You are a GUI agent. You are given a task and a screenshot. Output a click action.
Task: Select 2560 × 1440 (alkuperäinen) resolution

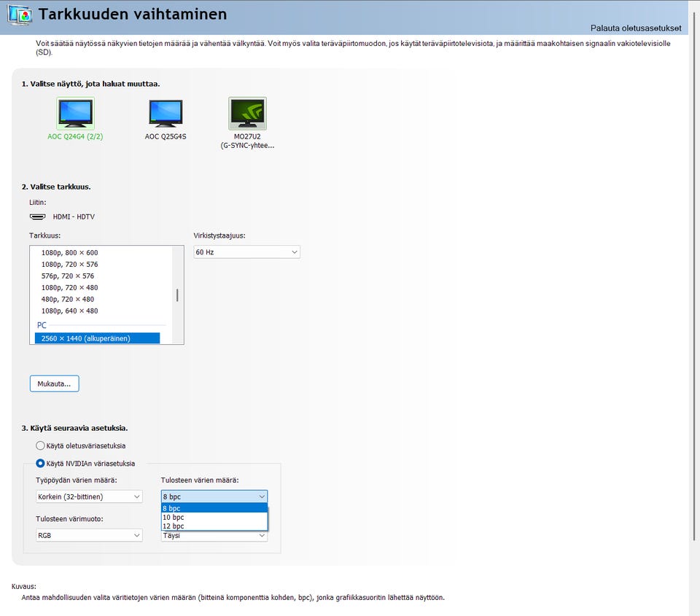[97, 338]
